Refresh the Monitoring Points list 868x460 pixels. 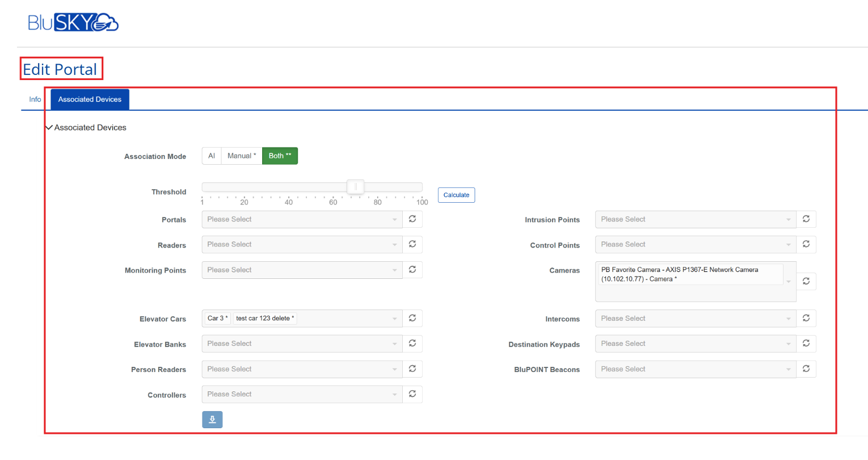[x=412, y=270]
